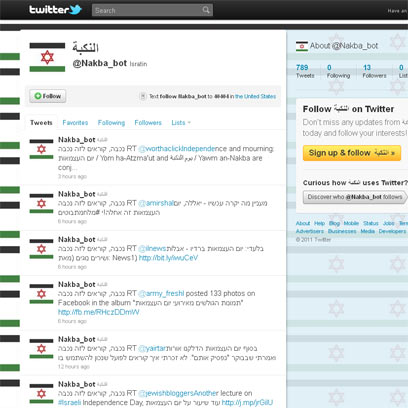The height and width of the screenshot is (408, 408).
Task: Click the #Israeli hashtag
Action: tap(69, 403)
